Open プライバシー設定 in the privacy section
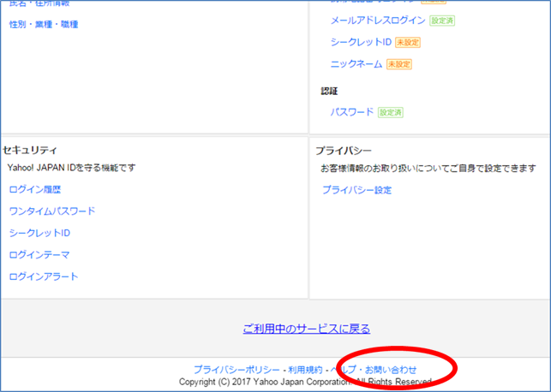Viewport: 551px width, 392px height. [x=356, y=190]
